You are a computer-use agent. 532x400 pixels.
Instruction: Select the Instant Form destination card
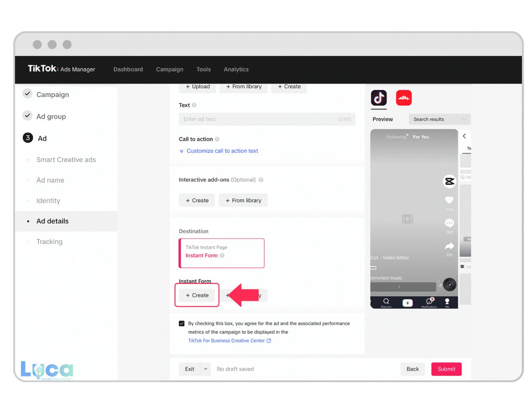coord(222,253)
